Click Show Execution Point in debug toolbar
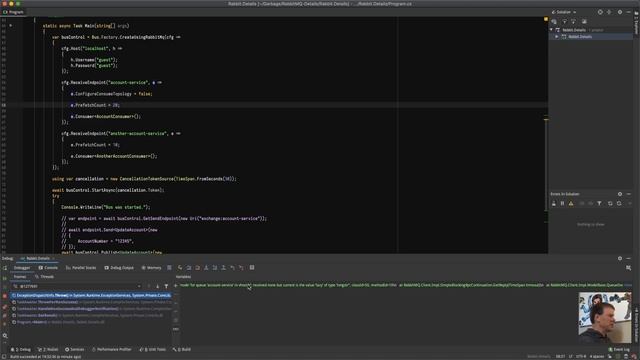The height and width of the screenshot is (360, 640). tap(180, 268)
